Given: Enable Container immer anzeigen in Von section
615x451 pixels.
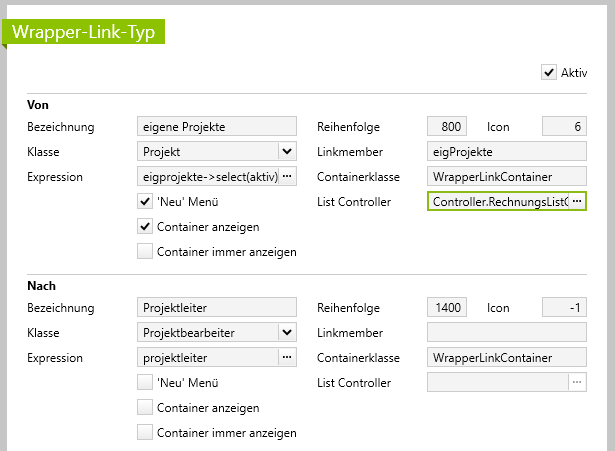Looking at the screenshot, I should [145, 252].
